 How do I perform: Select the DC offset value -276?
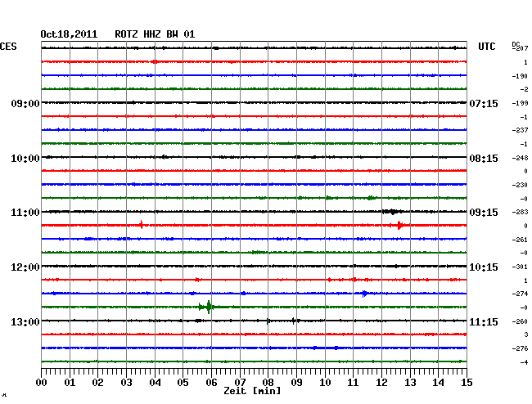(520, 348)
